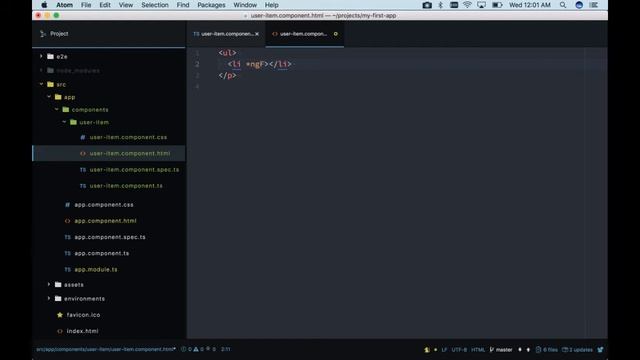The image size is (640, 360).
Task: Open the File menu
Action: tap(86, 5)
